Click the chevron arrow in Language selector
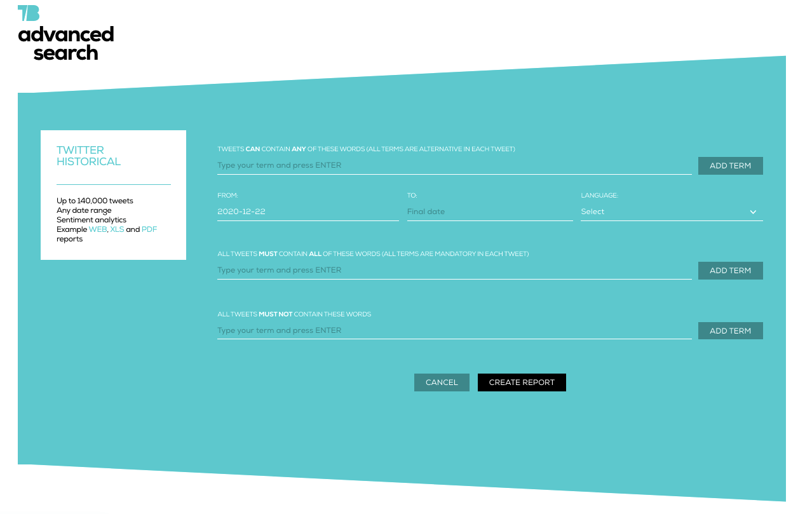Screen dimensions: 812x514 click(x=753, y=212)
